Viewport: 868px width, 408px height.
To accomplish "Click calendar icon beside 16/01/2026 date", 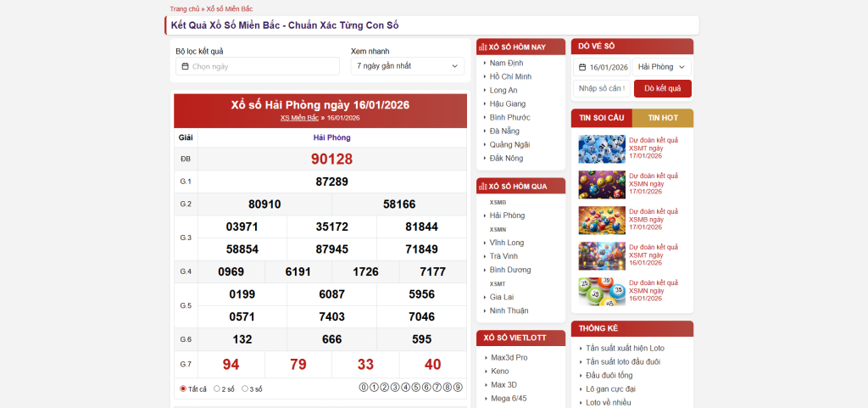I will [x=582, y=67].
